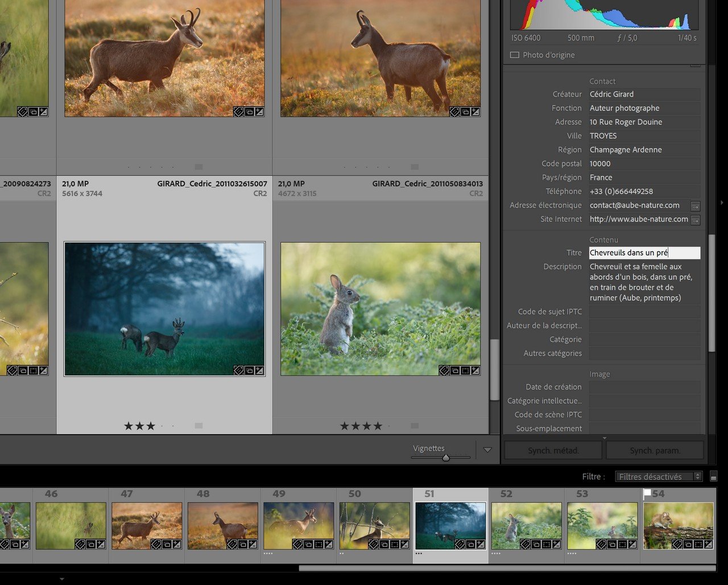This screenshot has height=585, width=728.
Task: Toggle the Photo d'origine checkbox
Action: (515, 55)
